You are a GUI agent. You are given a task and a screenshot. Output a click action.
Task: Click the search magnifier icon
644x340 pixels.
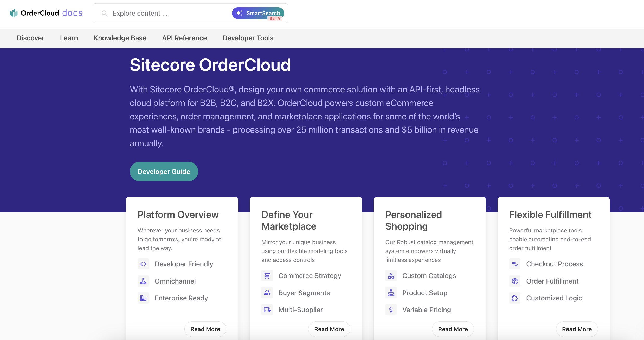[105, 13]
